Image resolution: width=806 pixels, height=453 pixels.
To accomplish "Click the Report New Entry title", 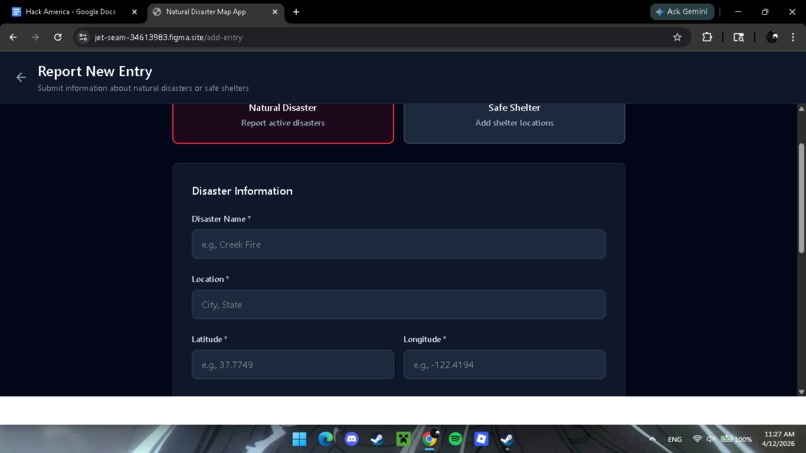I will coord(95,71).
